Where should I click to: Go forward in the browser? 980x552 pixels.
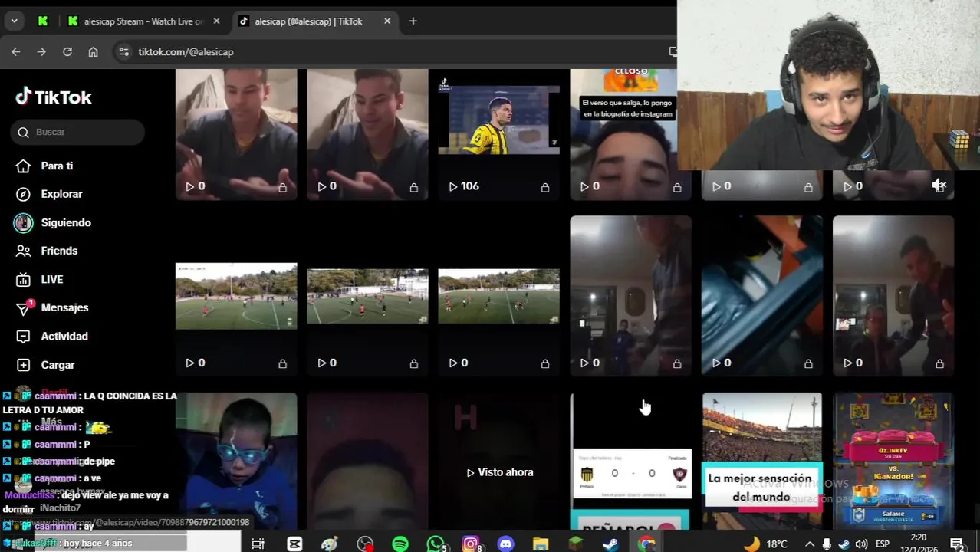pos(41,51)
